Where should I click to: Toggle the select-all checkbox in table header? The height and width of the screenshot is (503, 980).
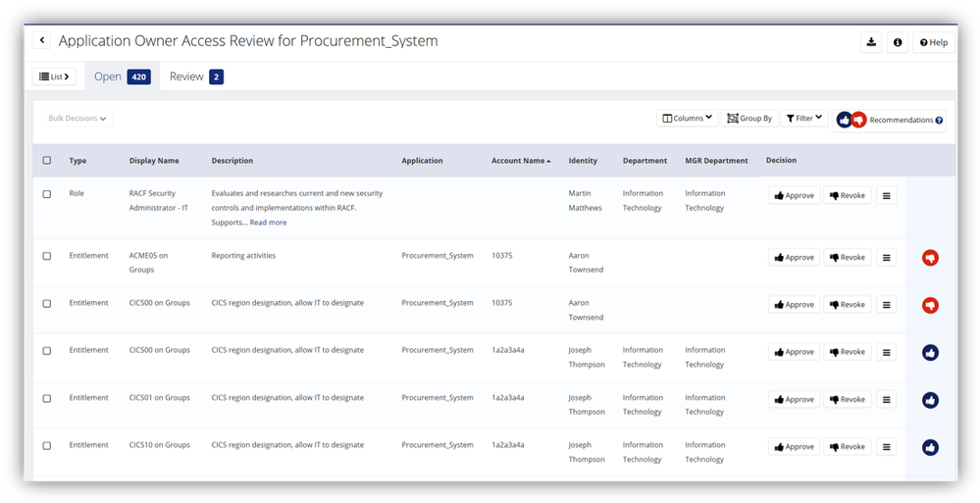pyautogui.click(x=47, y=161)
